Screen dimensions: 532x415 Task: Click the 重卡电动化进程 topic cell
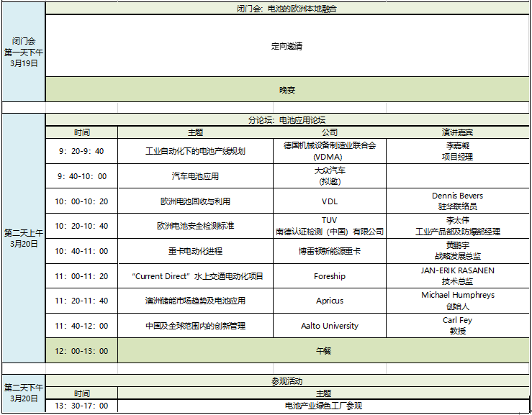195,251
